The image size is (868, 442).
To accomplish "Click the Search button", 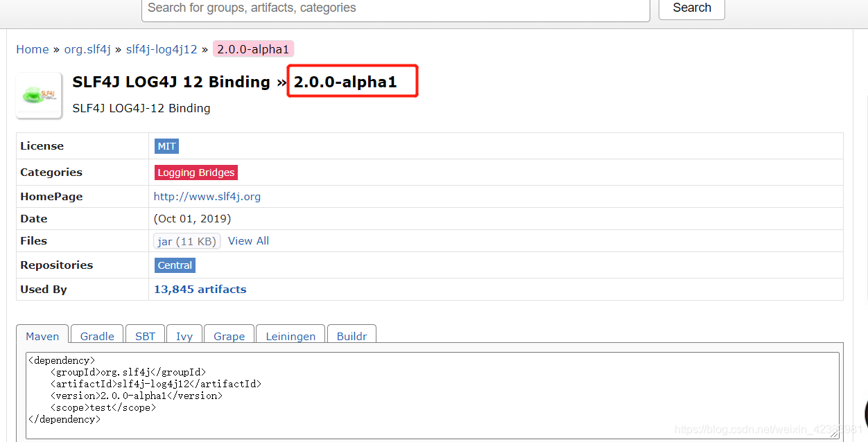I will coord(691,8).
